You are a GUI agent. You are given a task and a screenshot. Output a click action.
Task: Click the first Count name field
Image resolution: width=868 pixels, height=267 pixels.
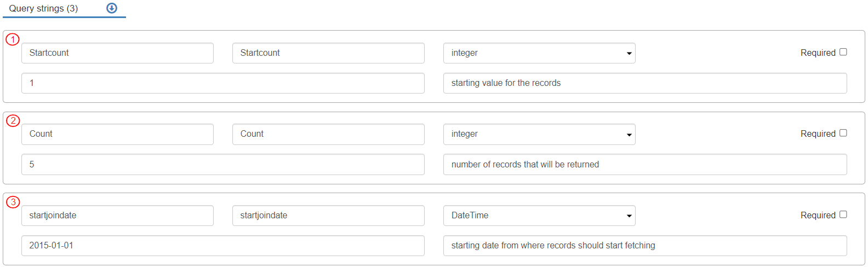(117, 134)
